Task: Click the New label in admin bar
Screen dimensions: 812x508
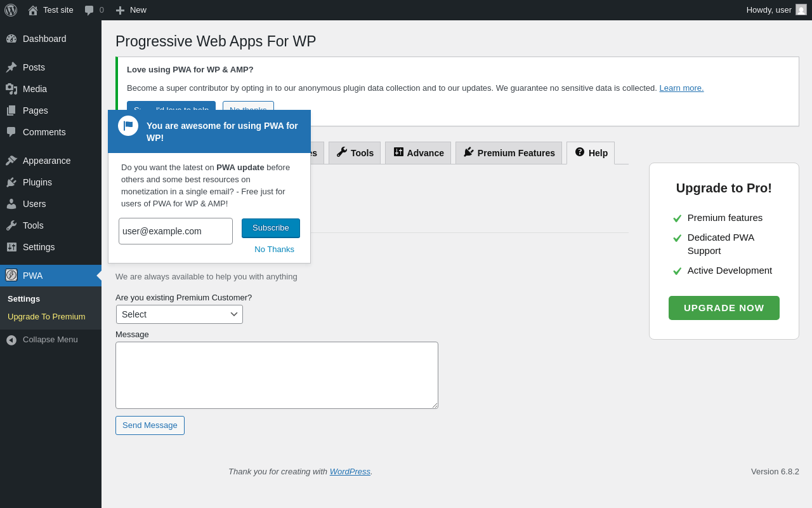Action: (x=138, y=10)
